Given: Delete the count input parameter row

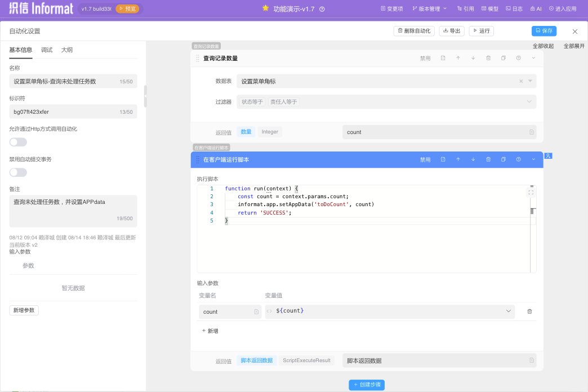Looking at the screenshot, I should (529, 311).
